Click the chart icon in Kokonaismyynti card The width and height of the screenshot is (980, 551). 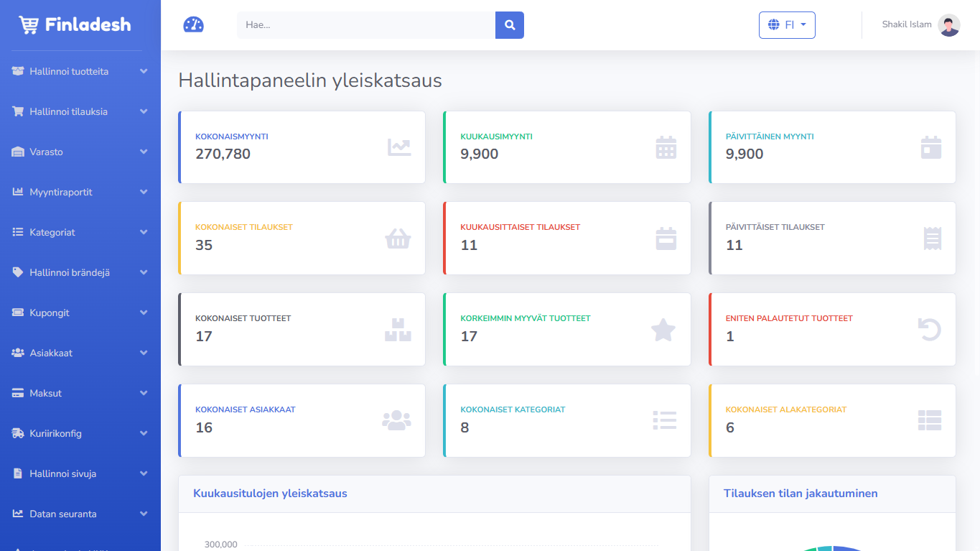(x=399, y=147)
